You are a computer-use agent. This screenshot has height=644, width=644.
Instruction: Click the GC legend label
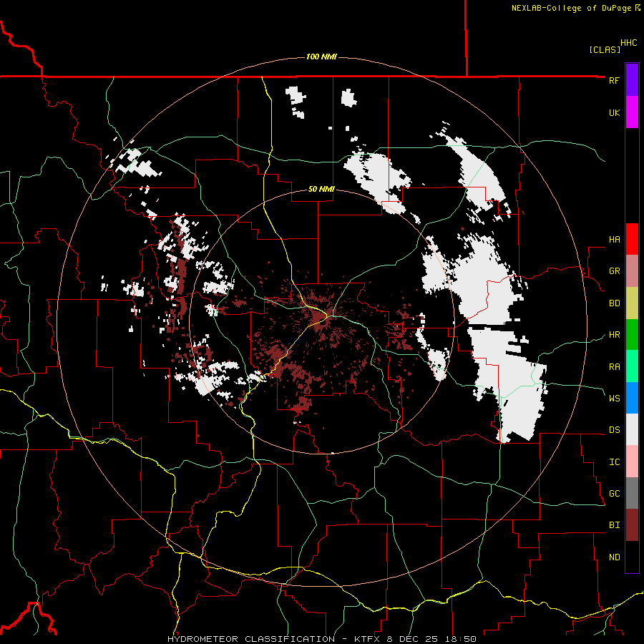(614, 494)
